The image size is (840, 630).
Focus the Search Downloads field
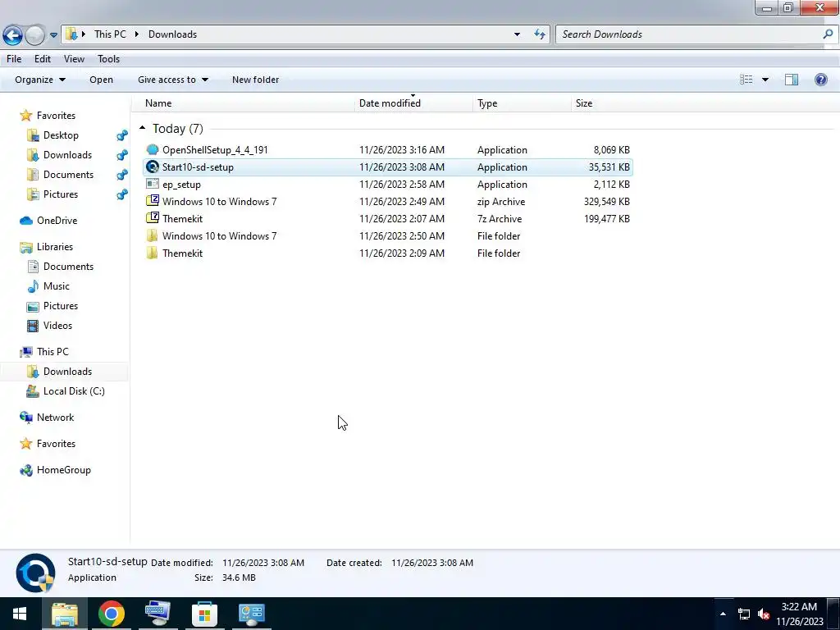pyautogui.click(x=688, y=34)
